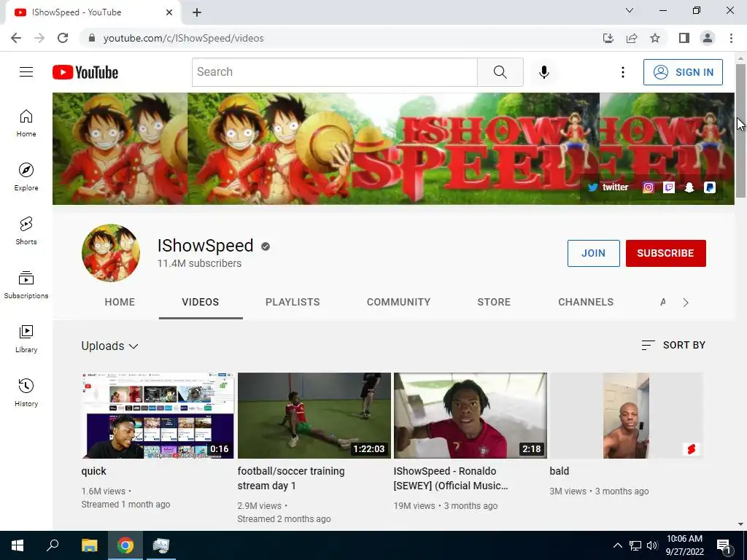Bookmark this tab with star icon
Viewport: 747px width, 560px height.
pyautogui.click(x=655, y=38)
